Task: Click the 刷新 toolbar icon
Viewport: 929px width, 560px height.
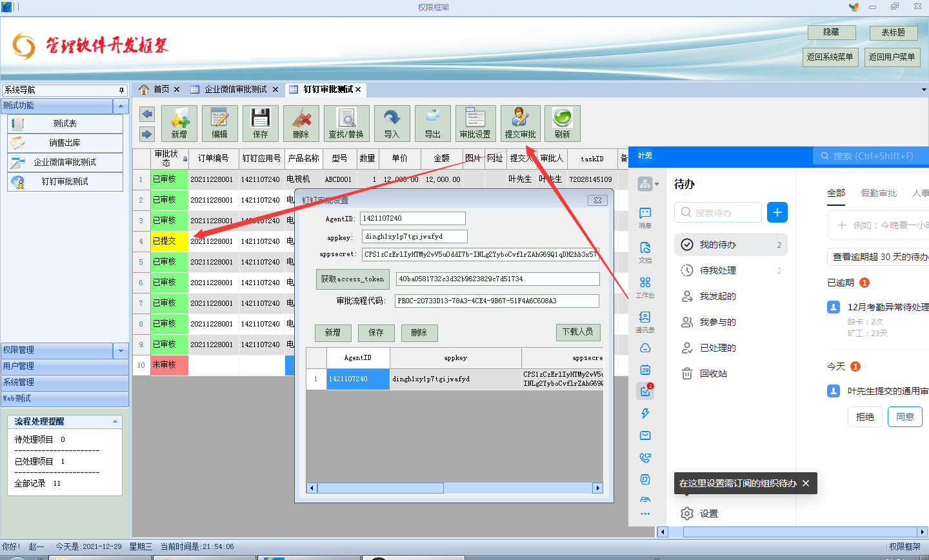Action: click(563, 123)
